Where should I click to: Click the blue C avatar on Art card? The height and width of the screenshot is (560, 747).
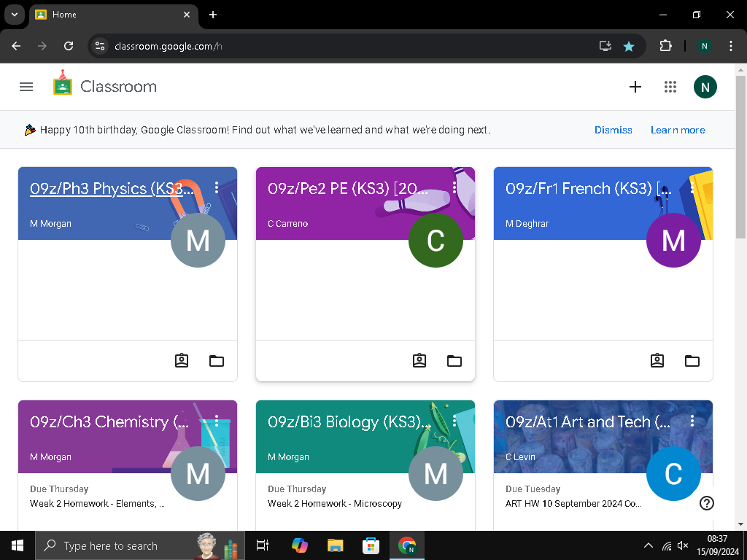(x=673, y=473)
